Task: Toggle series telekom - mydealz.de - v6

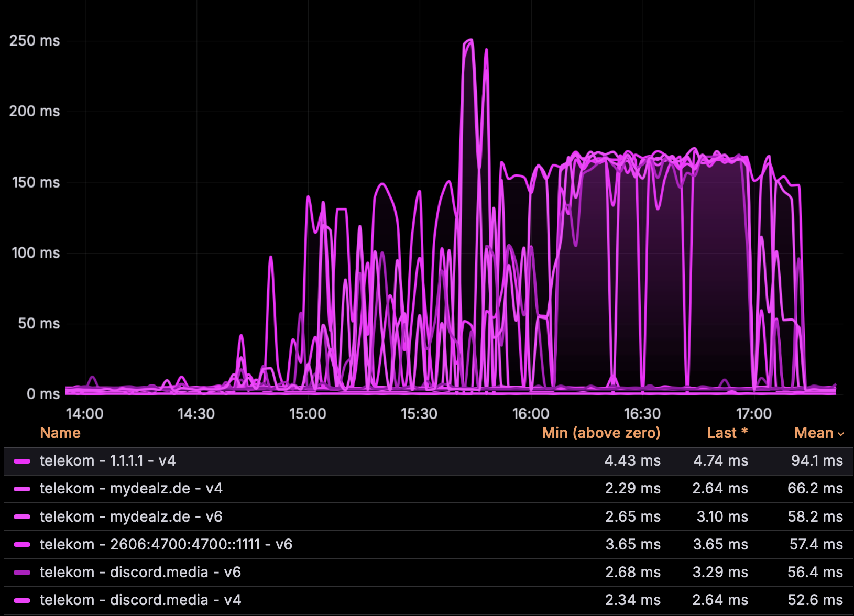Action: [132, 516]
